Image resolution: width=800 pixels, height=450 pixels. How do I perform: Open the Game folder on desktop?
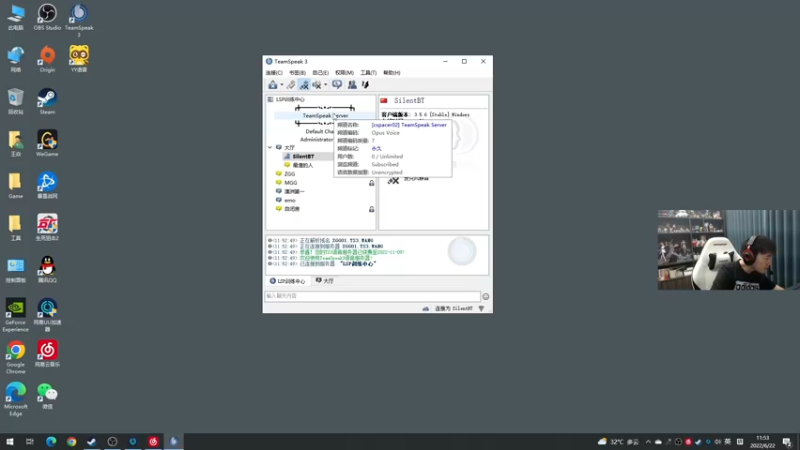click(15, 186)
